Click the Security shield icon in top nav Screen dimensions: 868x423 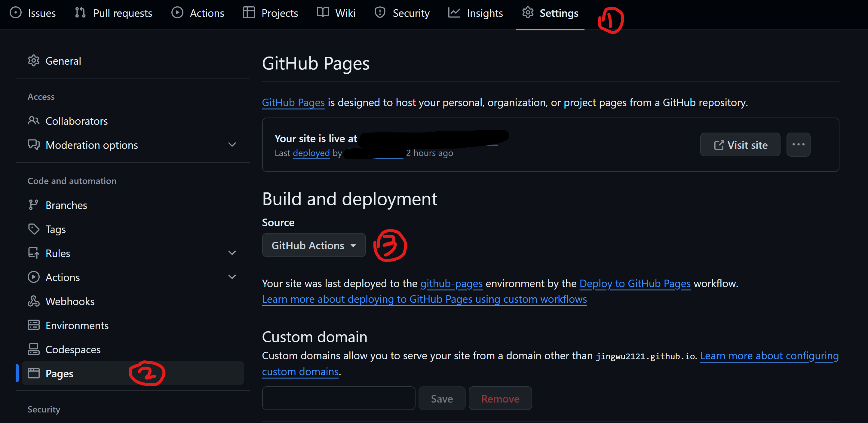point(380,13)
